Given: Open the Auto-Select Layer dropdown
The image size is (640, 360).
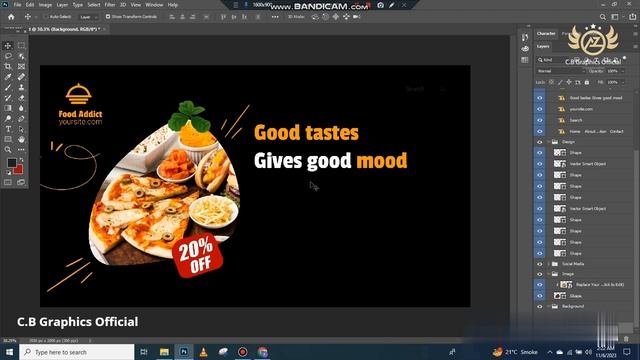Looking at the screenshot, I should click(x=89, y=17).
